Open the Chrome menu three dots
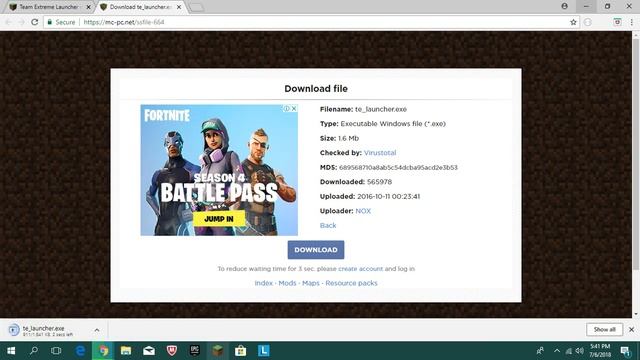The height and width of the screenshot is (360, 640). click(x=632, y=22)
